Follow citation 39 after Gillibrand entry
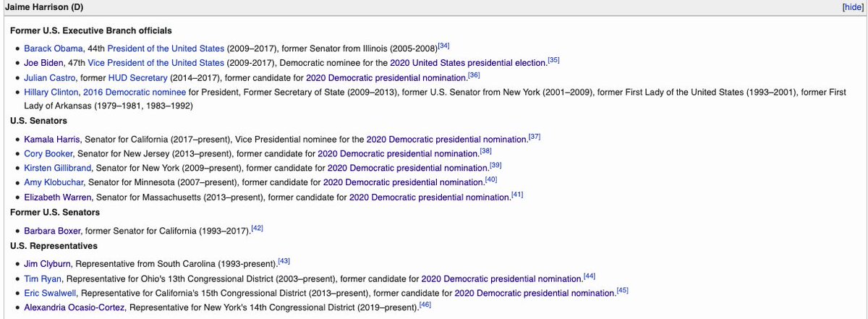 [x=496, y=165]
